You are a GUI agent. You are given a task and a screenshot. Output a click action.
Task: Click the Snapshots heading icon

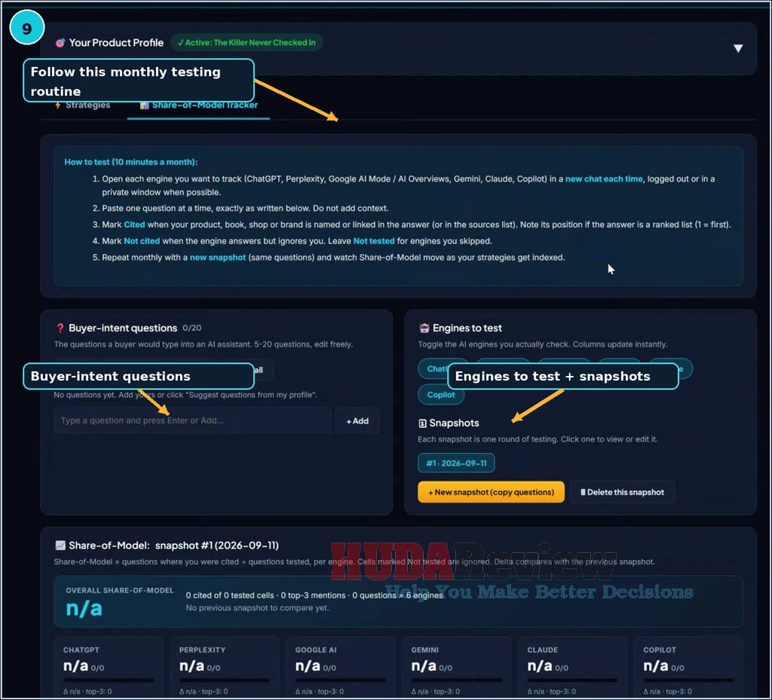(422, 423)
